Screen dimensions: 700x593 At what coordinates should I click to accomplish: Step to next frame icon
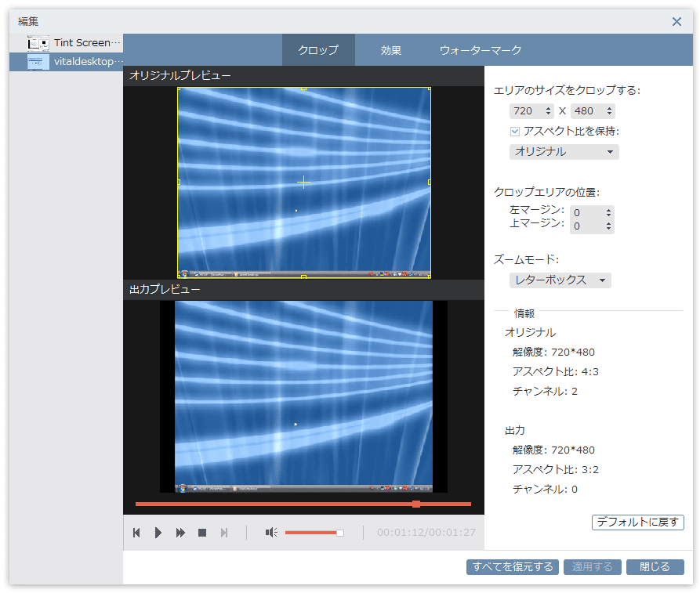[224, 533]
